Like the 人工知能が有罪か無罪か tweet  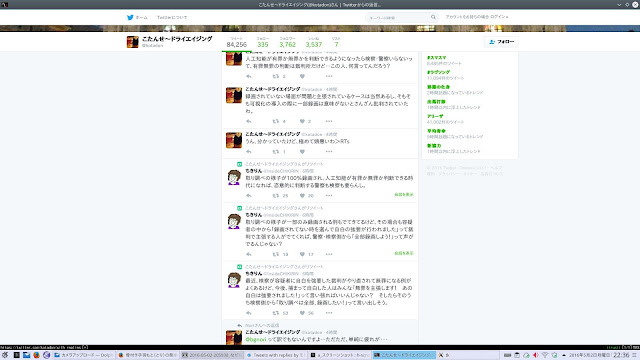click(x=302, y=76)
